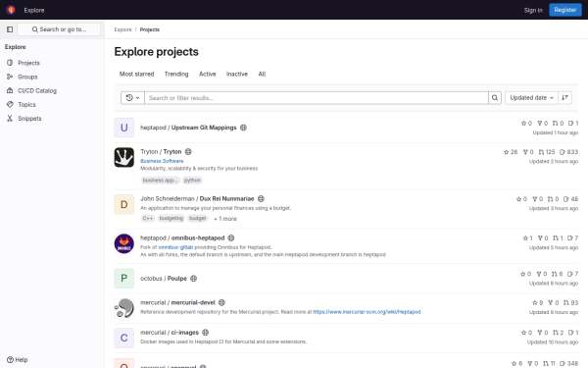The image size is (588, 368).
Task: Click the C++ topic tag
Action: pos(148,218)
